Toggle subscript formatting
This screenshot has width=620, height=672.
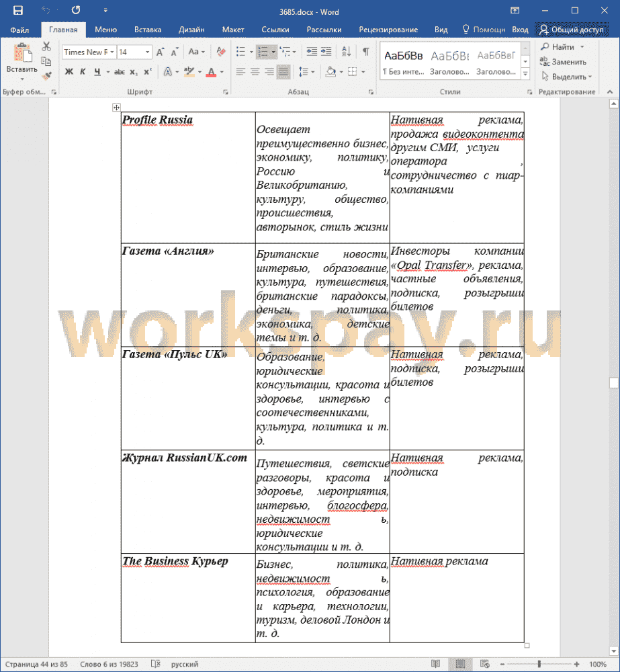[x=134, y=72]
